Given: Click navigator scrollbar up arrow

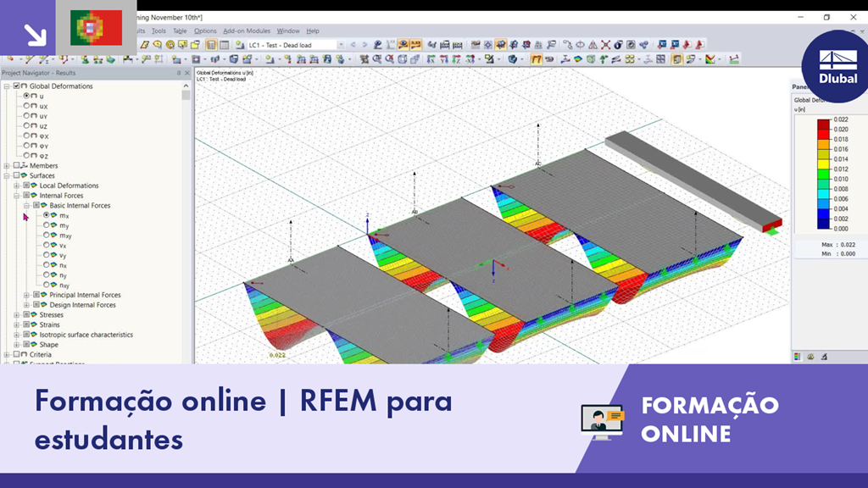Looking at the screenshot, I should (x=186, y=86).
